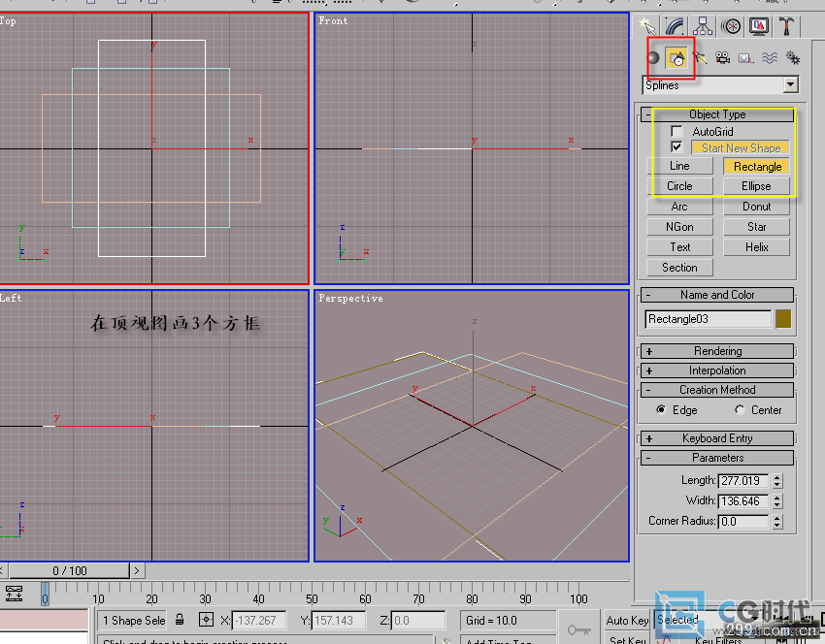The height and width of the screenshot is (644, 825).
Task: Choose the Arc spline button
Action: tap(679, 207)
